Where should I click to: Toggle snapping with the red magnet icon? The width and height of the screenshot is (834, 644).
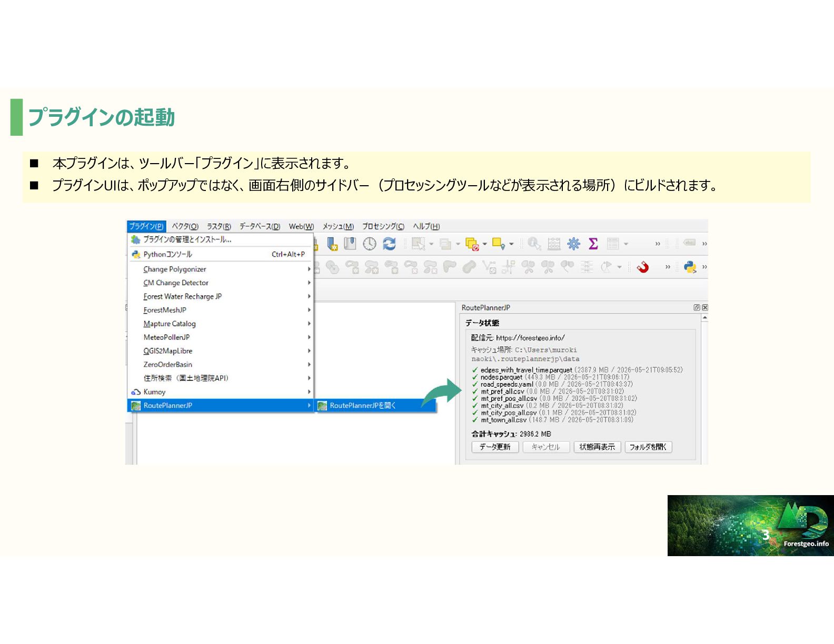(x=643, y=267)
